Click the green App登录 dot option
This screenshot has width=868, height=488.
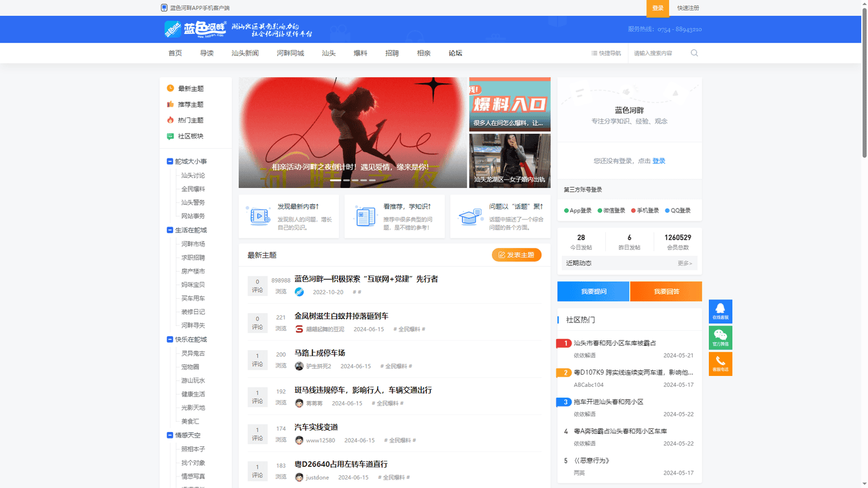point(577,211)
